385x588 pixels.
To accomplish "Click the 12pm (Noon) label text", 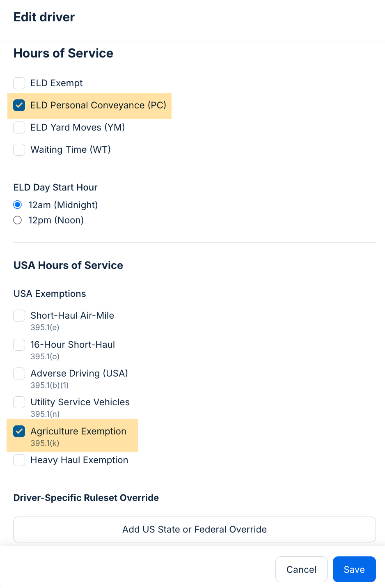I will (x=56, y=220).
